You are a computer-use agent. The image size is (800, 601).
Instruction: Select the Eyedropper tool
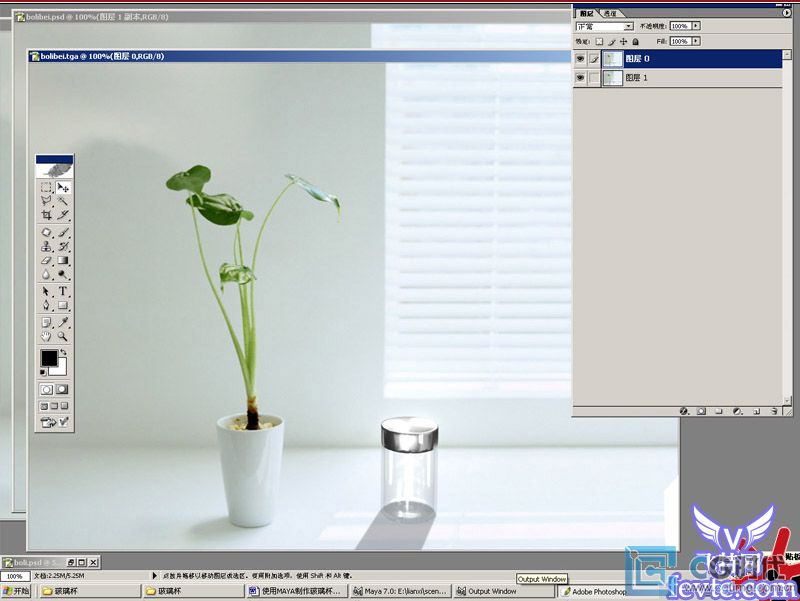click(63, 322)
